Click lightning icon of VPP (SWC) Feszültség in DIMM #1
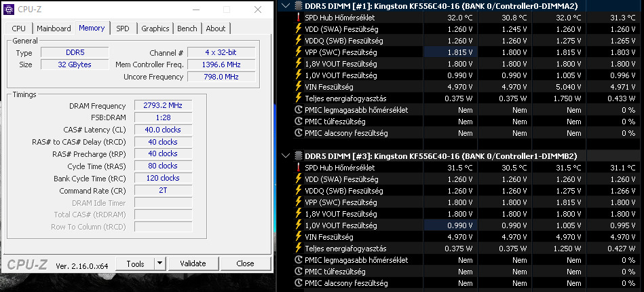 click(x=299, y=52)
